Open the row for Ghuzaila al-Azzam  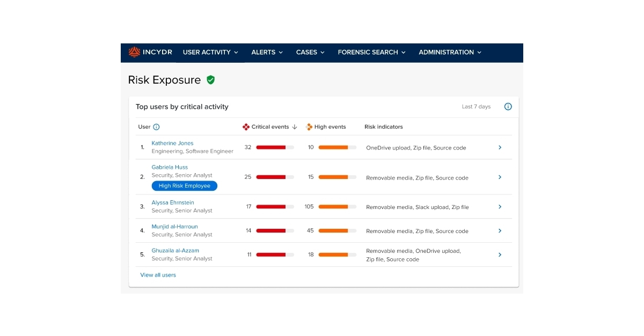500,255
